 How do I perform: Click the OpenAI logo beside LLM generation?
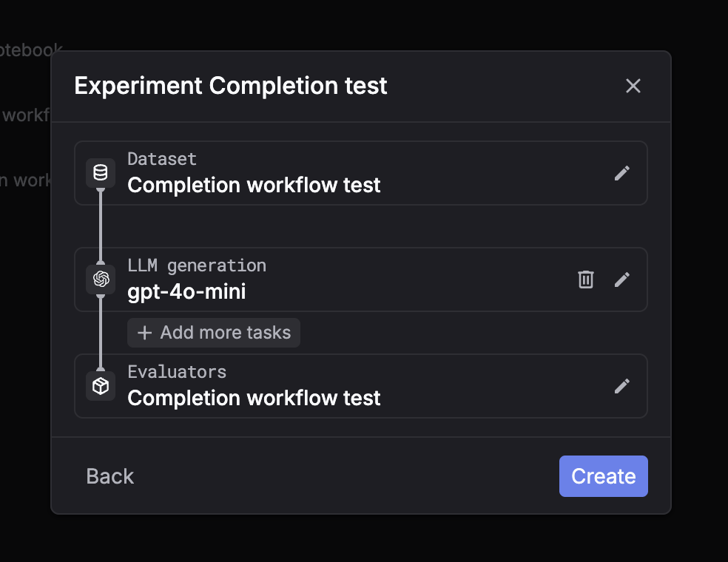[x=101, y=280]
